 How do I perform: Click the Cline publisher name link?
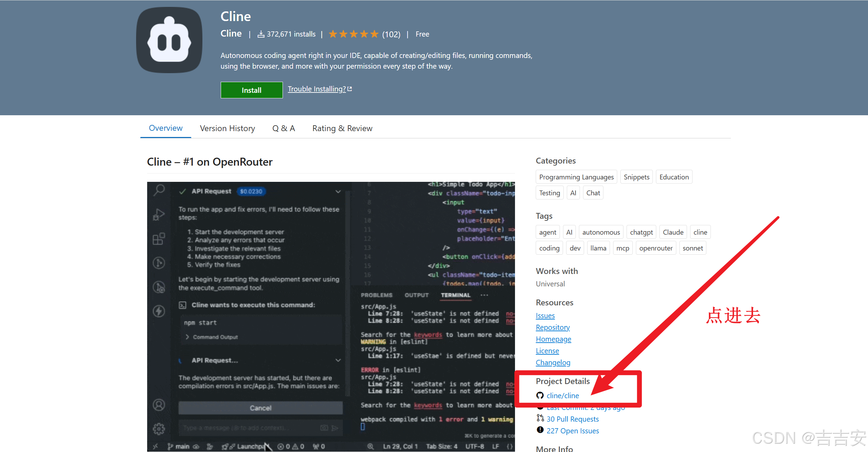231,34
